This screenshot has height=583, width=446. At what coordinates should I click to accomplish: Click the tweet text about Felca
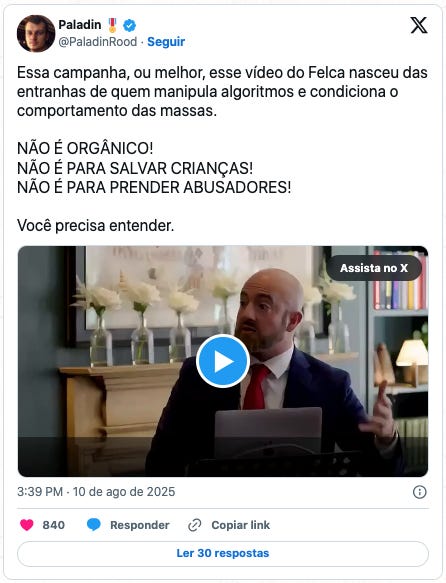222,92
